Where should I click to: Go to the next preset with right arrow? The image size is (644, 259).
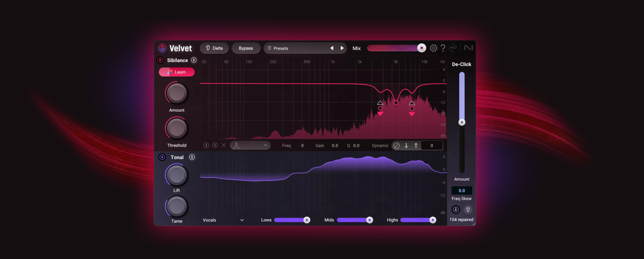pyautogui.click(x=342, y=48)
